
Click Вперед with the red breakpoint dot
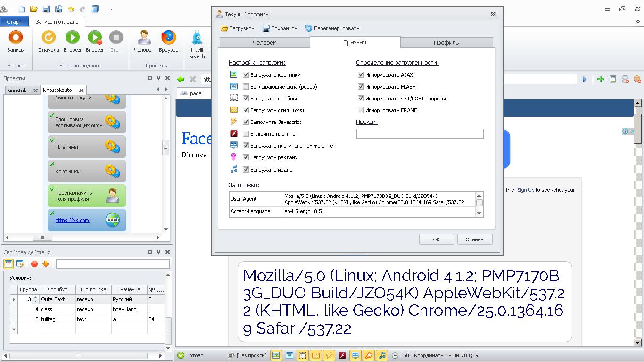[94, 41]
